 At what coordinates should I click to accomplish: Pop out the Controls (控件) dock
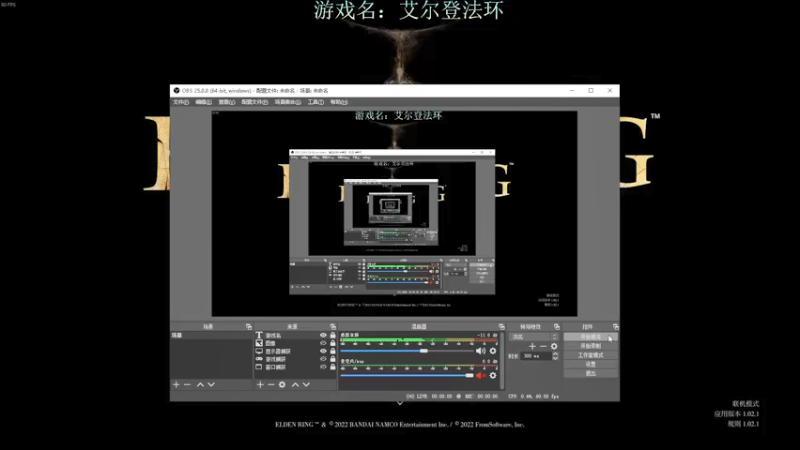coord(616,327)
